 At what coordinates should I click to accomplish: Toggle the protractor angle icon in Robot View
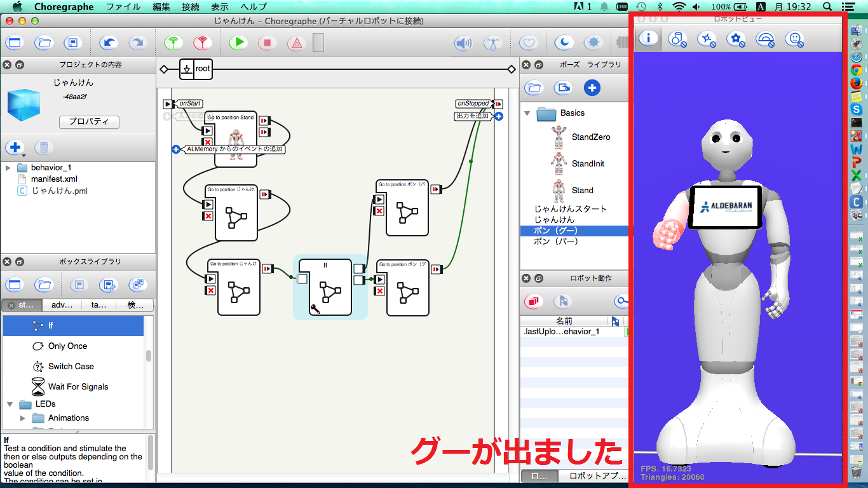click(x=766, y=39)
